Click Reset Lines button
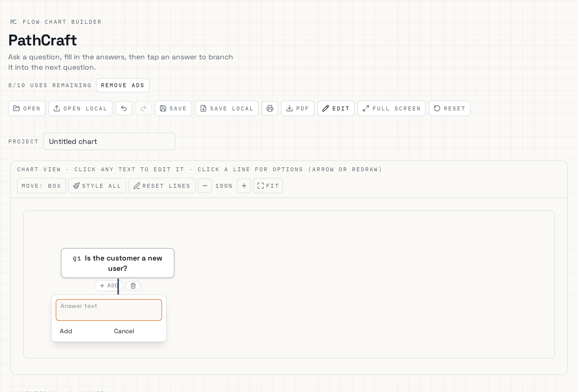578x392 pixels. tap(162, 186)
